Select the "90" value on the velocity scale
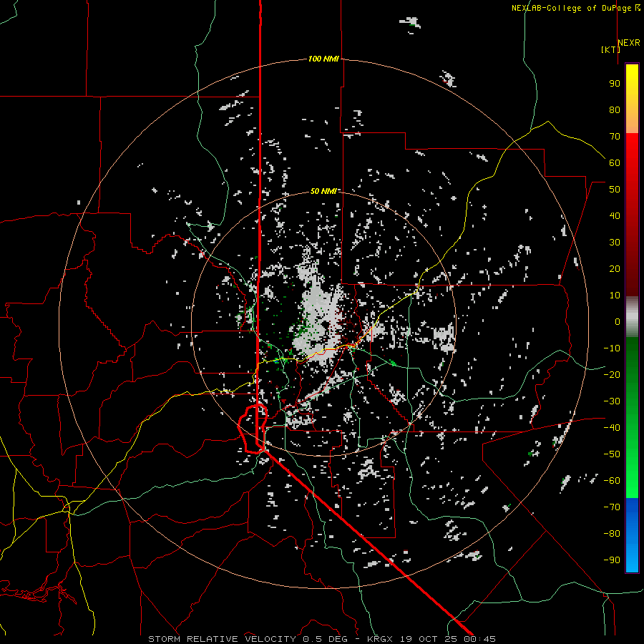 pyautogui.click(x=615, y=84)
